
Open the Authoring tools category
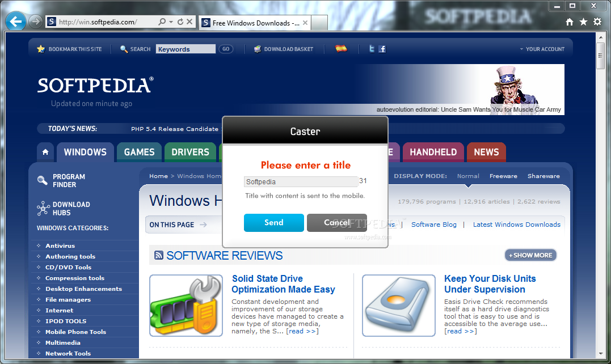[70, 256]
